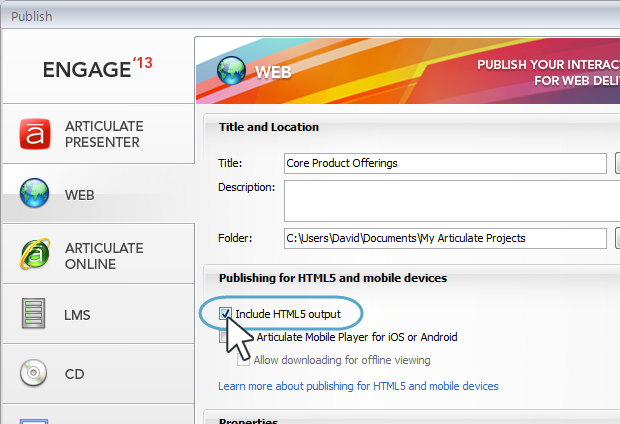Click the Folder path field
The image size is (620, 424).
click(x=445, y=238)
